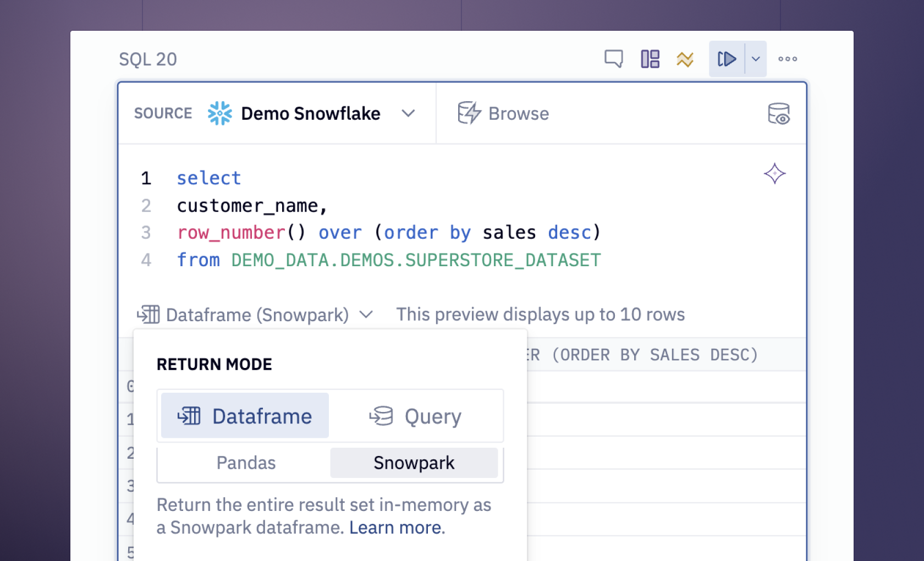Click the AI sparkle icon in editor
The width and height of the screenshot is (924, 561).
click(775, 173)
